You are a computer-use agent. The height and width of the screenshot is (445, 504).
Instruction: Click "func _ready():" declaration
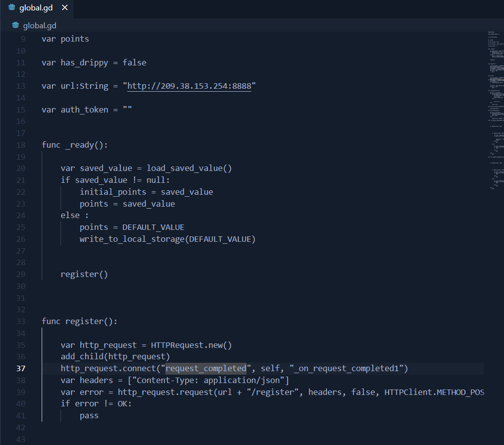(75, 145)
